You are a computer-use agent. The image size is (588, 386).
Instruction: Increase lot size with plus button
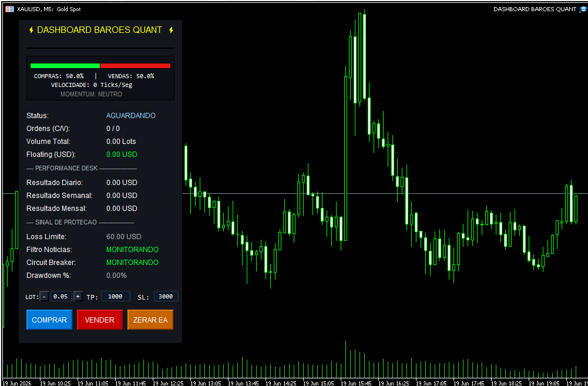[x=78, y=296]
